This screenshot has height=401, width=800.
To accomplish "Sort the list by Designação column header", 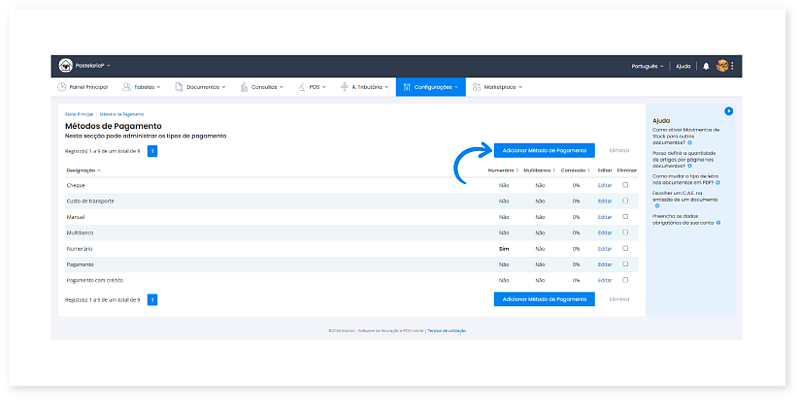I will pos(83,171).
